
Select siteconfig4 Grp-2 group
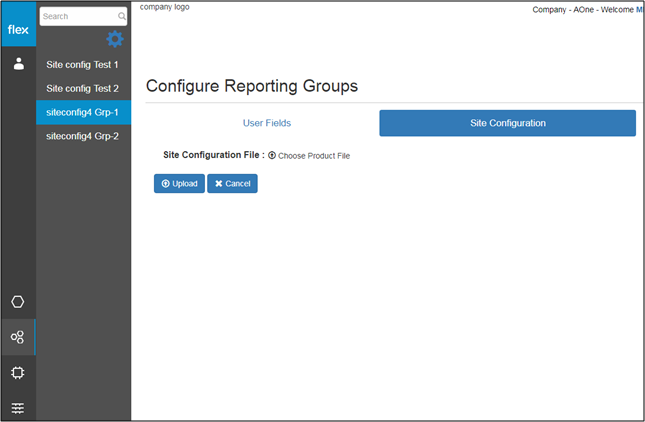[x=83, y=136]
